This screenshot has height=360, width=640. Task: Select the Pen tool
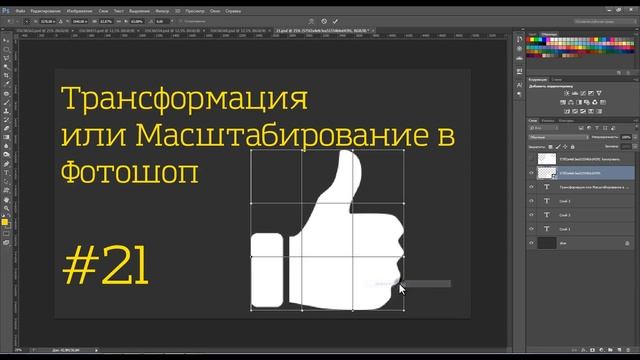click(6, 164)
